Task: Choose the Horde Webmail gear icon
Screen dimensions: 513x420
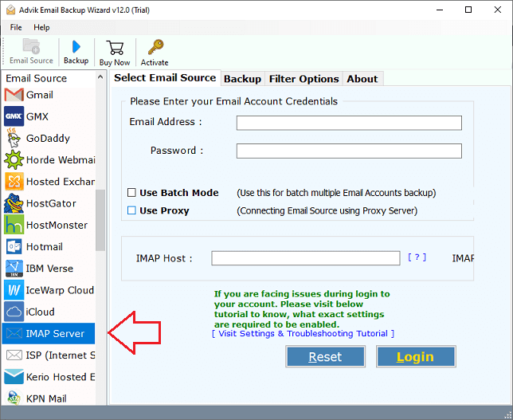Action: 14,159
